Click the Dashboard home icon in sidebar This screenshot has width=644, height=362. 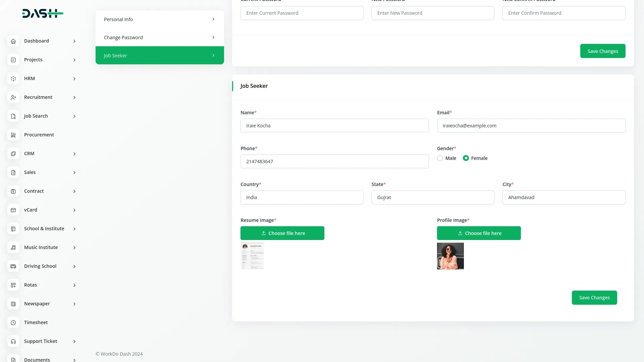click(13, 41)
